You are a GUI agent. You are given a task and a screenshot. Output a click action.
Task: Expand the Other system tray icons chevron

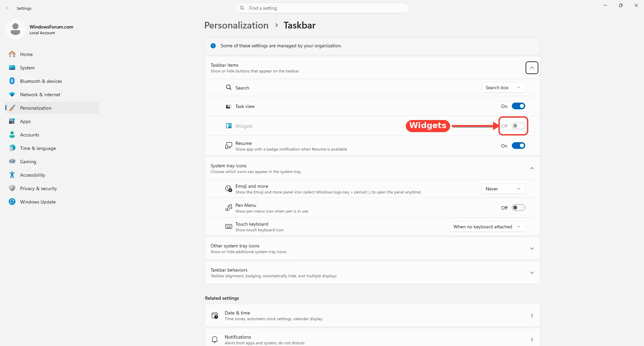coord(532,248)
